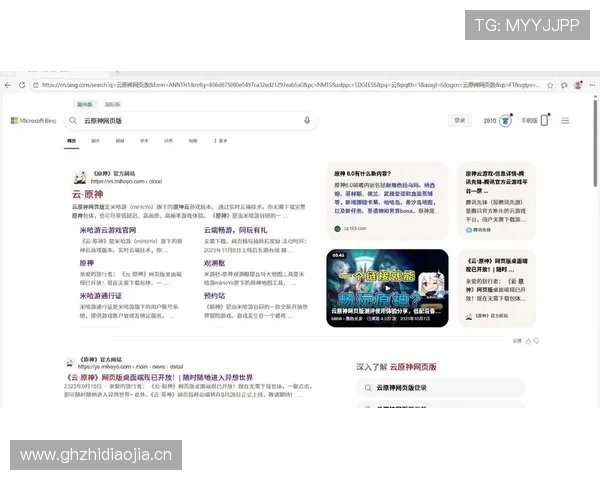The height and width of the screenshot is (480, 600).
Task: Add this page to favorites with the star icon
Action: tap(550, 85)
